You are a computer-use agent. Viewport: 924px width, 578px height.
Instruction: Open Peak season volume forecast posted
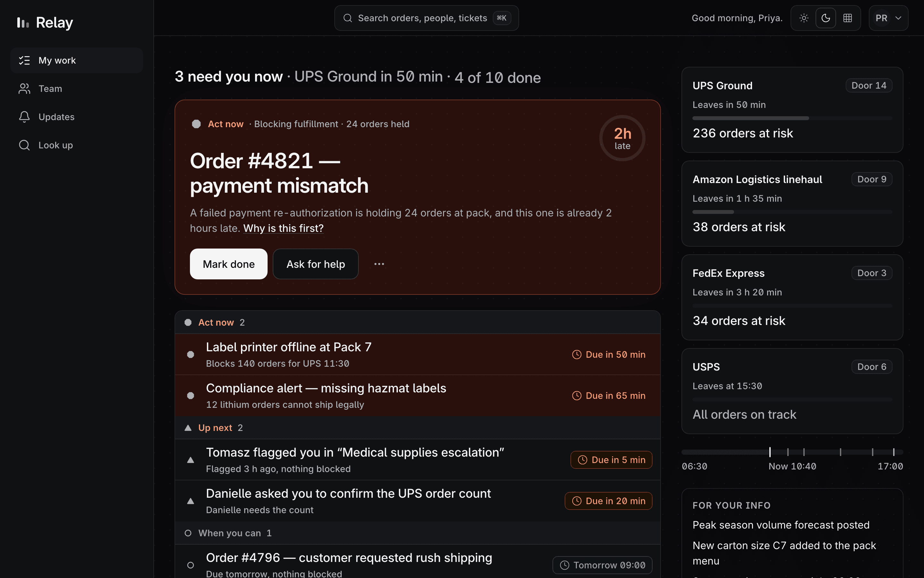pos(781,525)
